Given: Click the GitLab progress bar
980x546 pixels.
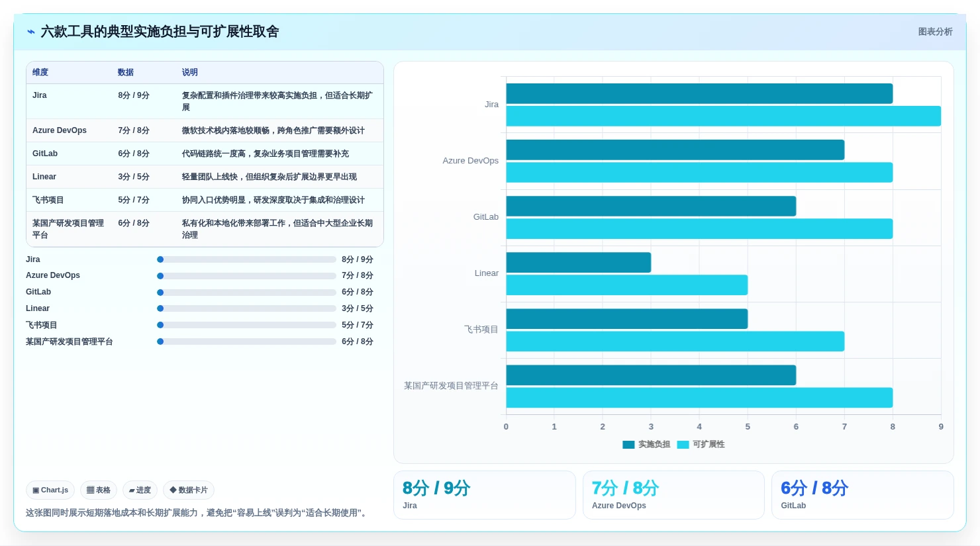Looking at the screenshot, I should coord(246,293).
